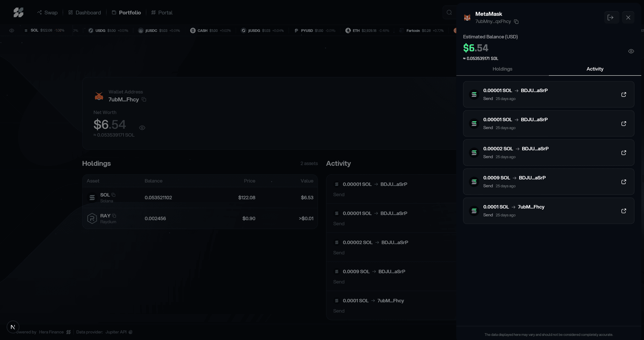Open explorer link for the 0.00002 SOL send
Image resolution: width=644 pixels, height=340 pixels.
[x=624, y=153]
